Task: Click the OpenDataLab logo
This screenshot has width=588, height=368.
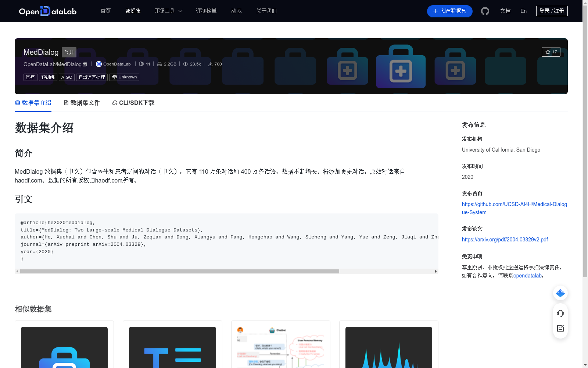Action: coord(48,11)
